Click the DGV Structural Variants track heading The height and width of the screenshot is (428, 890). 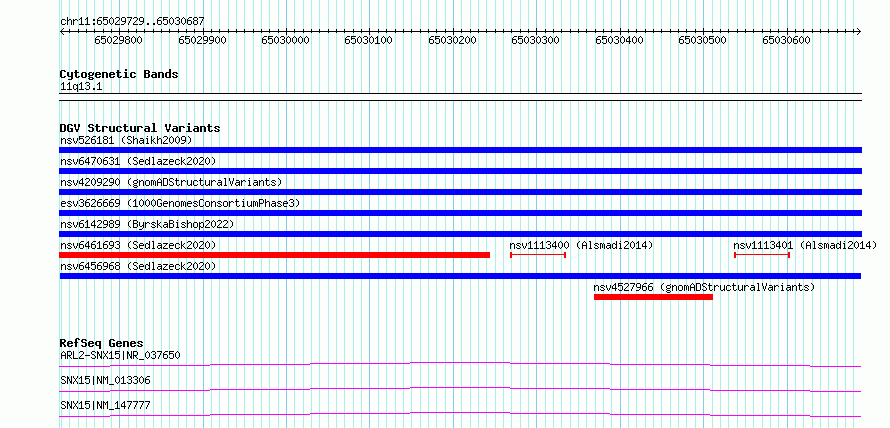(140, 128)
